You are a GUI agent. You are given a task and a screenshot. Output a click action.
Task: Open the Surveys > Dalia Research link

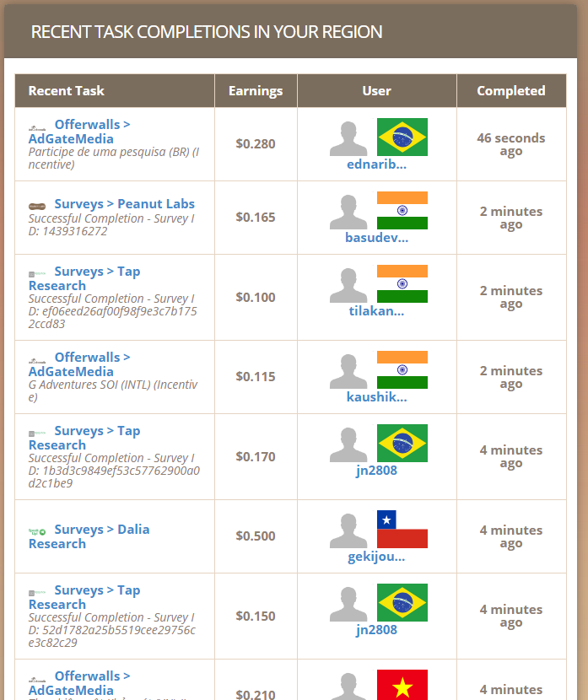101,530
